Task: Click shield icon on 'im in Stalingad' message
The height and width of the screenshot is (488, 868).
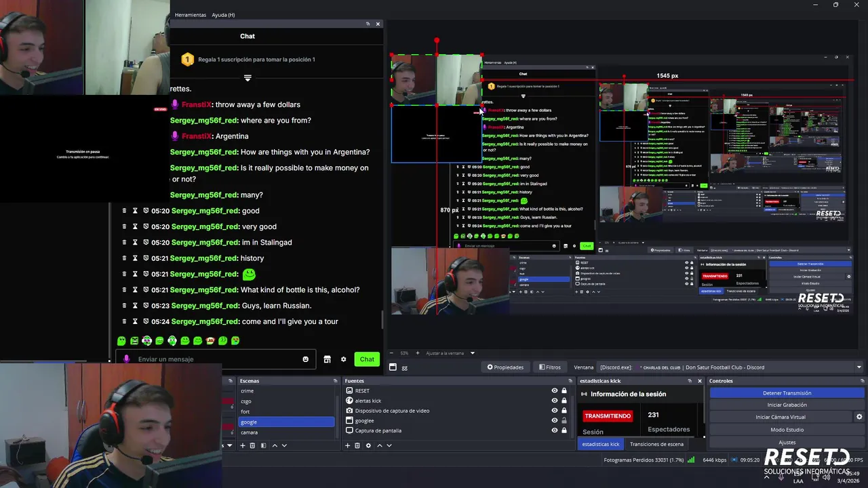Action: click(x=146, y=243)
